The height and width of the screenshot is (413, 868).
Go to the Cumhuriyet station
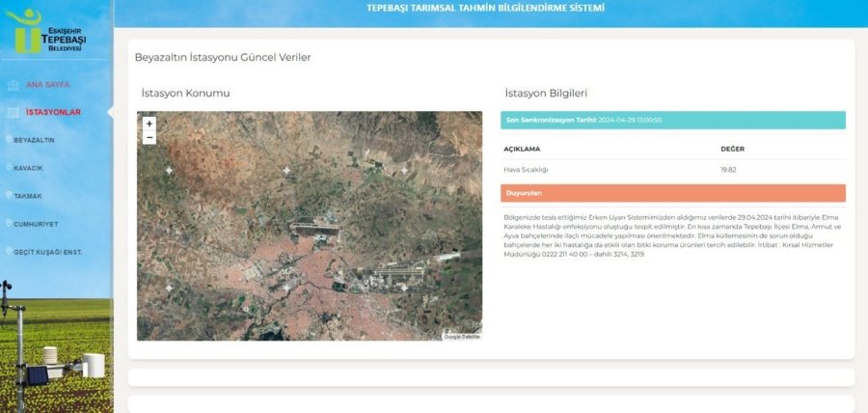coord(36,224)
